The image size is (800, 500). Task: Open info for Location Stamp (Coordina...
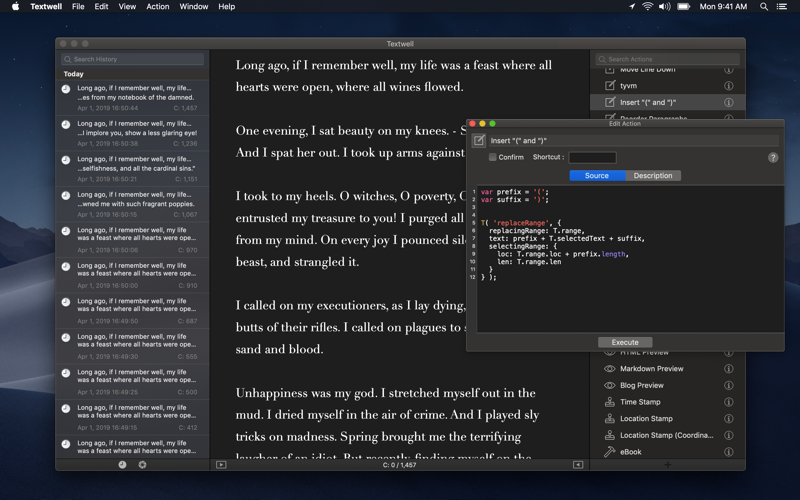click(x=729, y=435)
